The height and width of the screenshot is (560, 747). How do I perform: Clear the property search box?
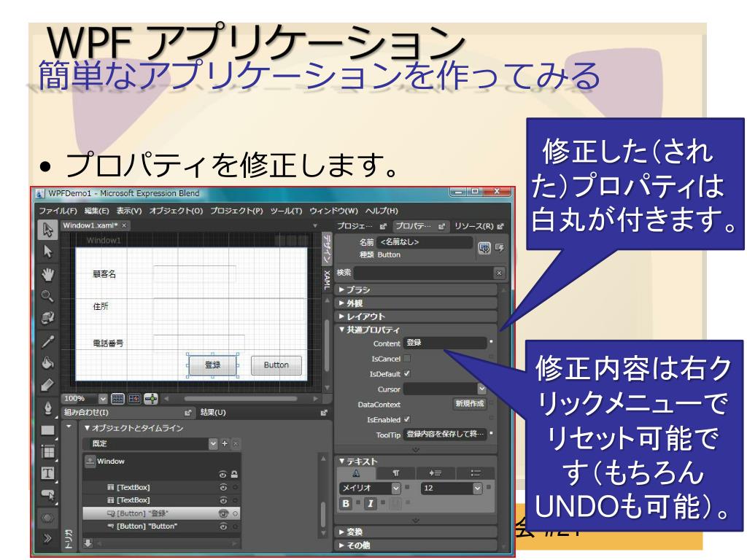pyautogui.click(x=499, y=273)
